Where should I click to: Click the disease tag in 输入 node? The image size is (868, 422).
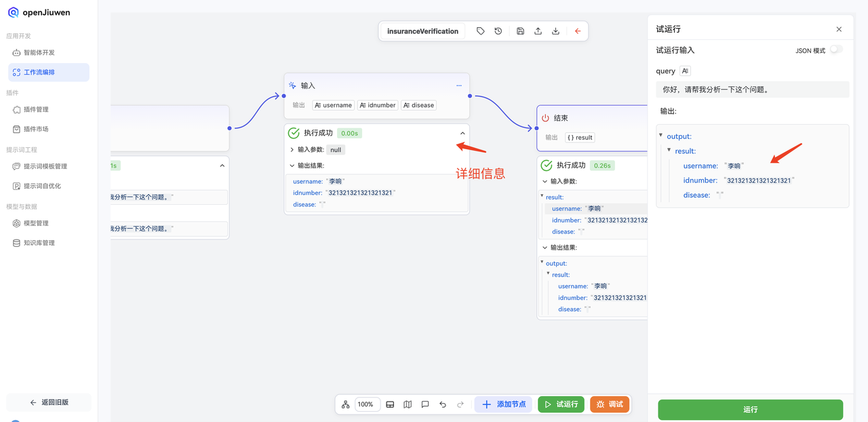click(x=418, y=105)
